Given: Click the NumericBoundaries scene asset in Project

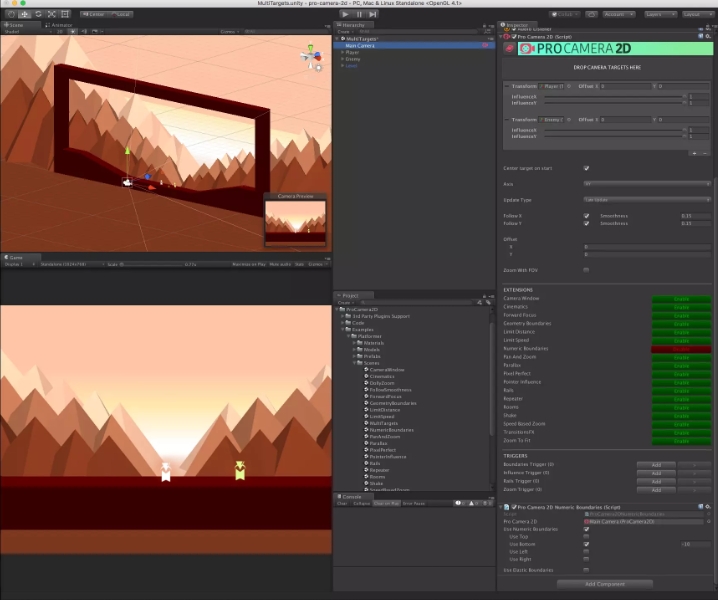Looking at the screenshot, I should coord(392,430).
